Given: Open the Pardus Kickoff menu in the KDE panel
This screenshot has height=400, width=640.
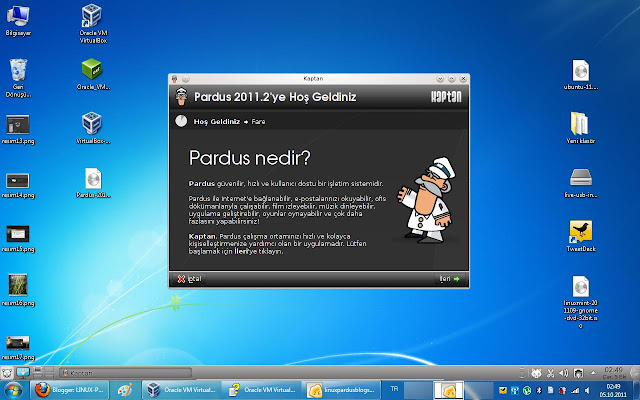Looking at the screenshot, I should 7,373.
